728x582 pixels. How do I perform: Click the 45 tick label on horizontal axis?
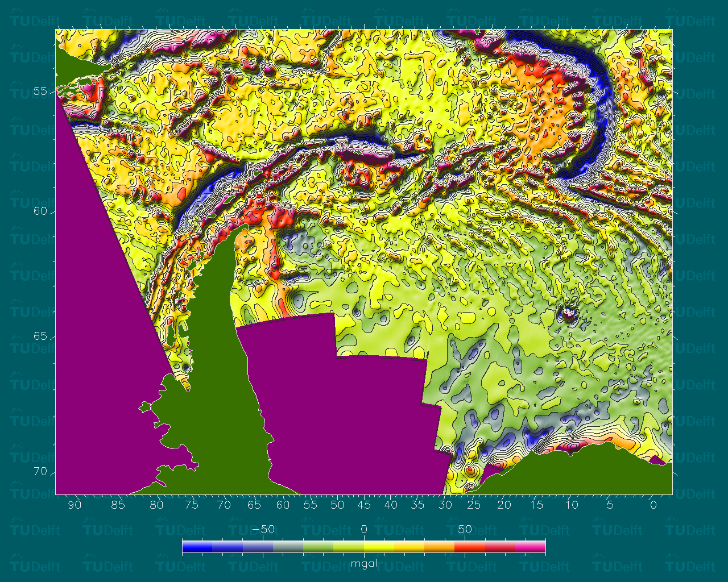pyautogui.click(x=364, y=505)
